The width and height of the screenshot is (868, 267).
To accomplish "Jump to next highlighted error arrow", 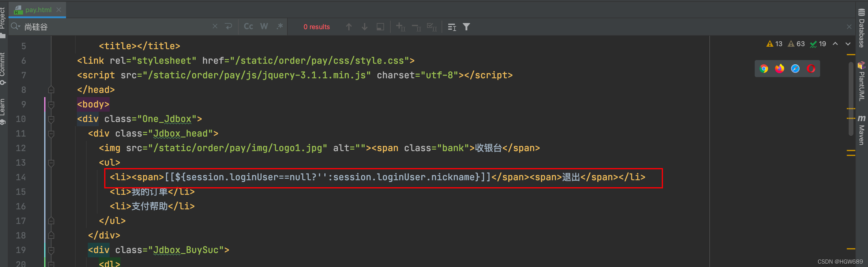I will coord(848,44).
